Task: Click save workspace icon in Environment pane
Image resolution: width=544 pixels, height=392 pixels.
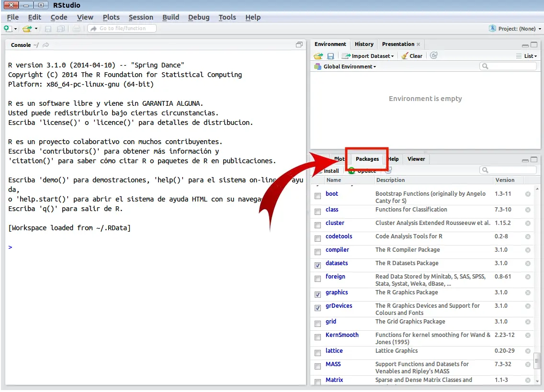Action: click(x=330, y=56)
